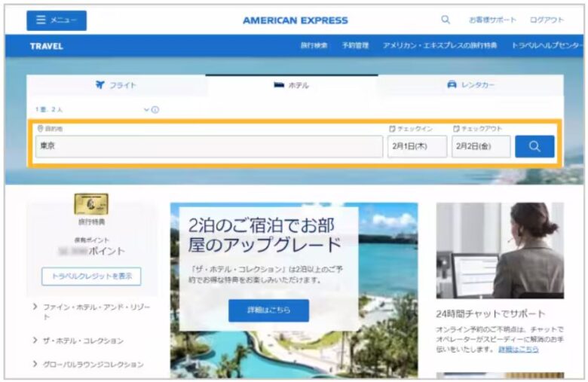Expand グローバルラウンジコレクション item
The image size is (588, 382).
pos(88,364)
